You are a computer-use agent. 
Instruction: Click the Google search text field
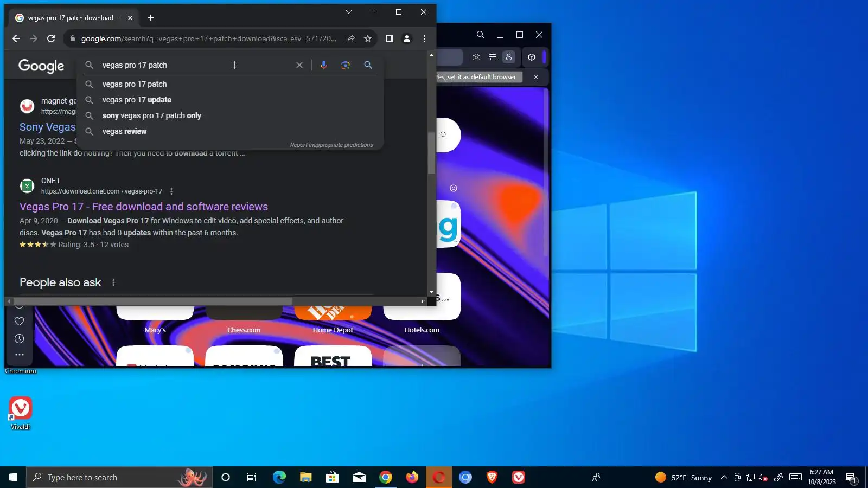tap(195, 65)
